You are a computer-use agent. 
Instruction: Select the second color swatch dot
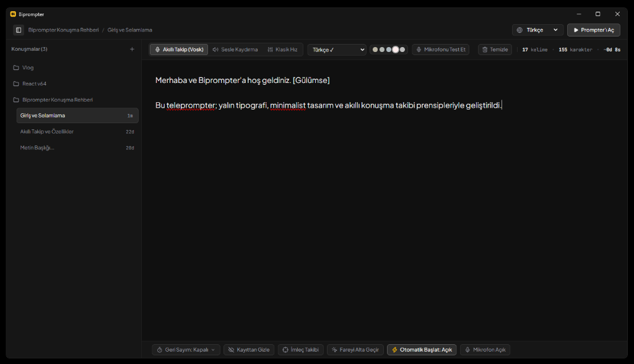click(x=381, y=50)
